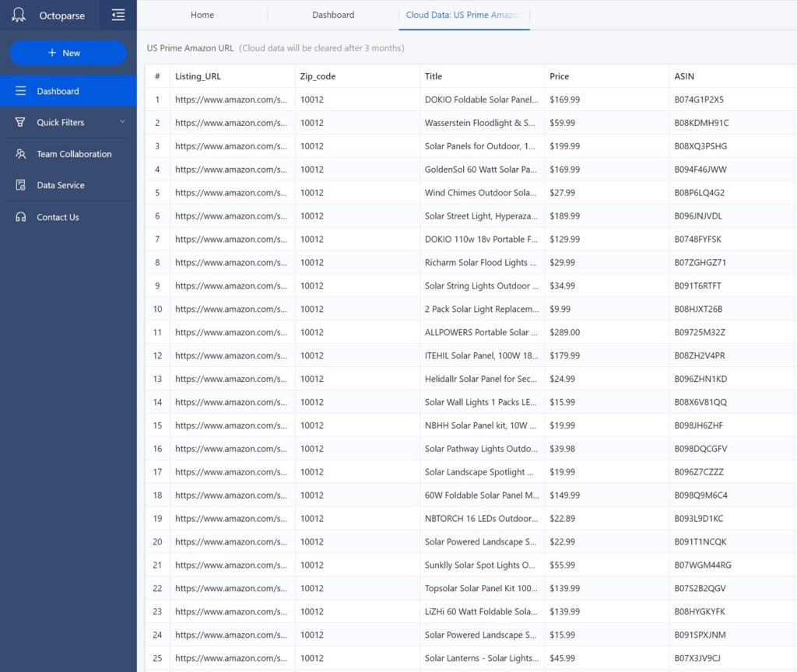Click title 'Solar Wall Lights 1 Packs LE...'
797x672 pixels.
(x=480, y=402)
